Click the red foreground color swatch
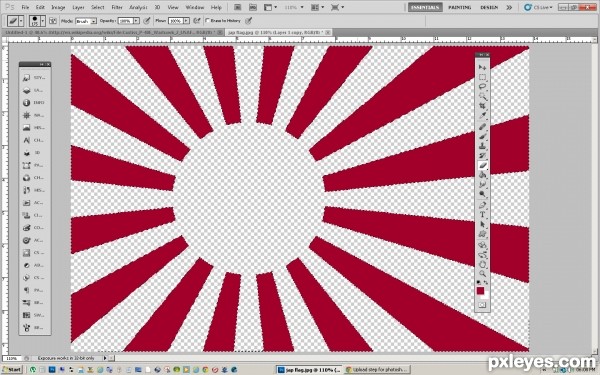The height and width of the screenshot is (375, 600). click(480, 291)
